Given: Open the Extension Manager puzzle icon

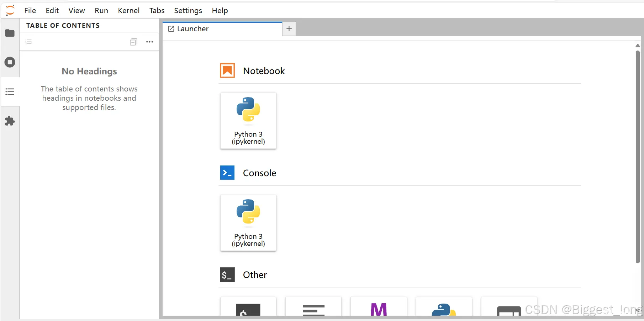Looking at the screenshot, I should pyautogui.click(x=10, y=121).
